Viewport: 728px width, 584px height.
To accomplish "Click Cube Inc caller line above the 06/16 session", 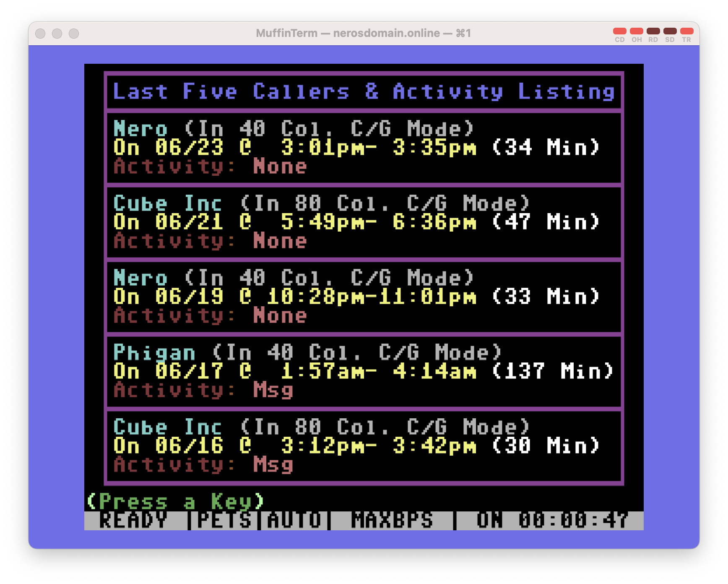I will click(322, 427).
